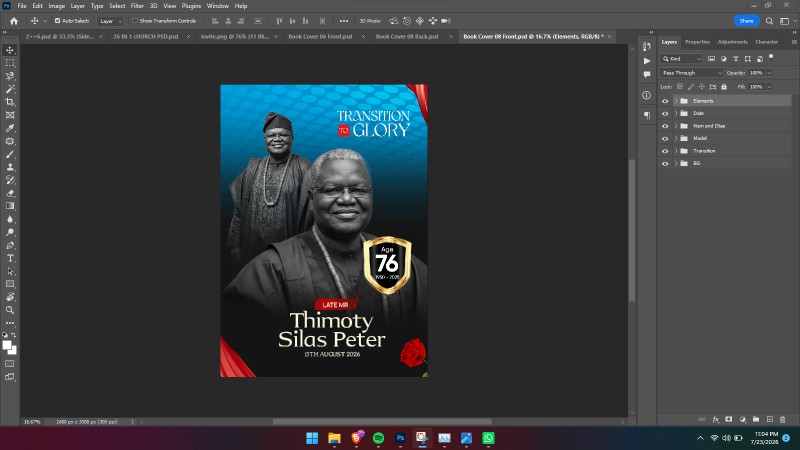This screenshot has height=450, width=800.
Task: Enable Show Transform Controls checkbox
Action: [135, 21]
